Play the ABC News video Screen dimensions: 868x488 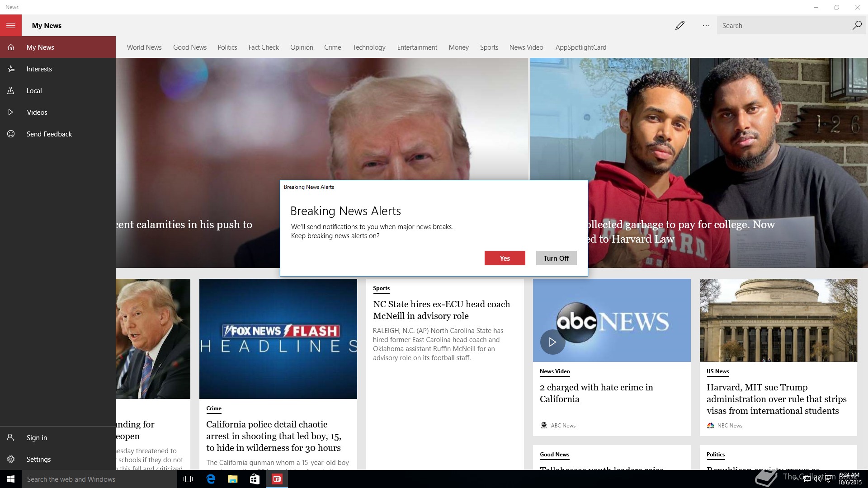[552, 342]
